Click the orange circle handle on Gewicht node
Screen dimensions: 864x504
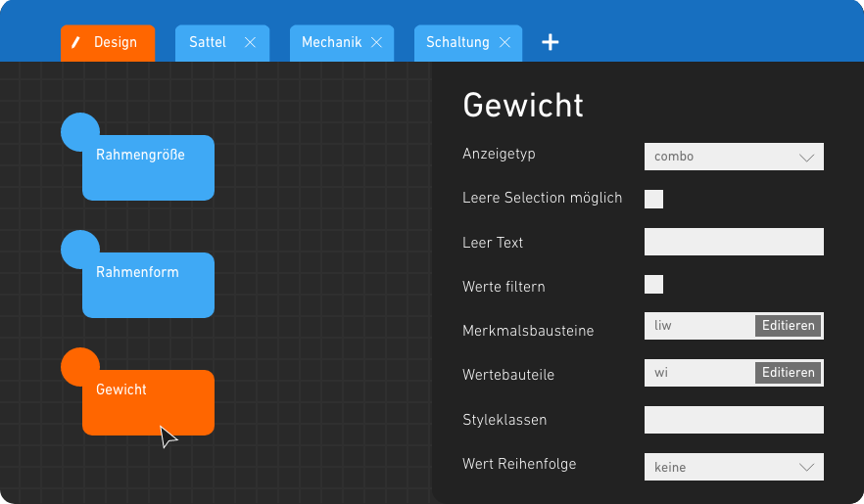tap(79, 367)
